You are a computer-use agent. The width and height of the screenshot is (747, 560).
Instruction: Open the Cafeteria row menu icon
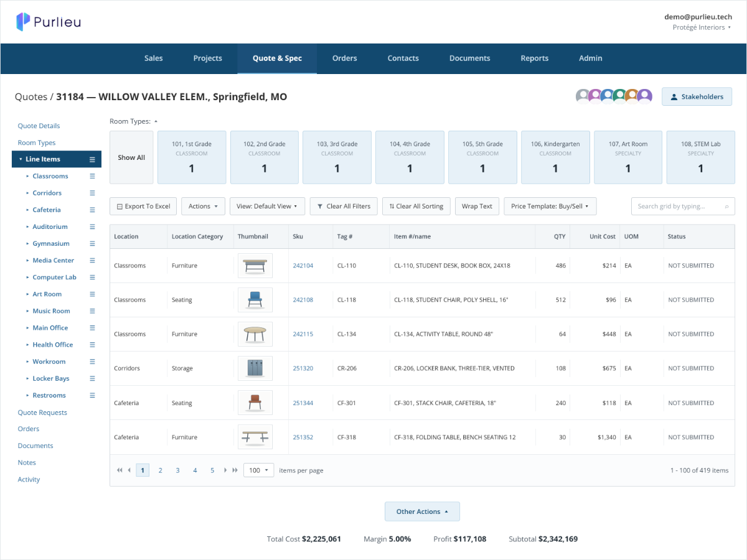[92, 210]
